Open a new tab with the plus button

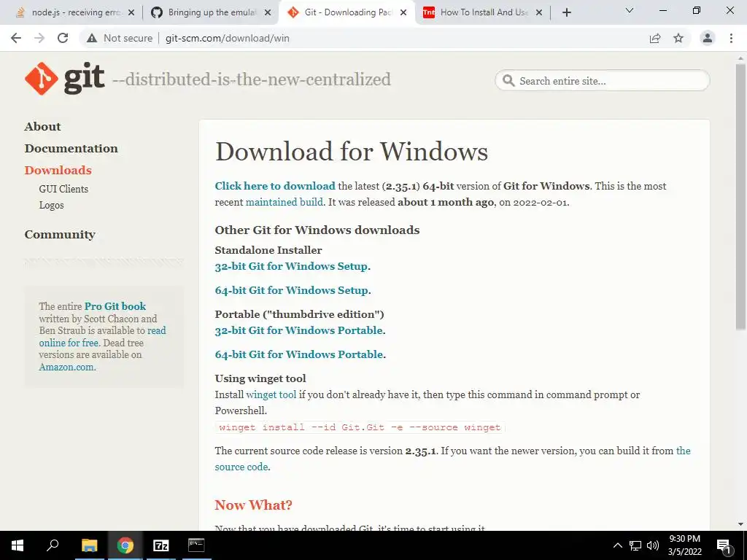pyautogui.click(x=566, y=13)
